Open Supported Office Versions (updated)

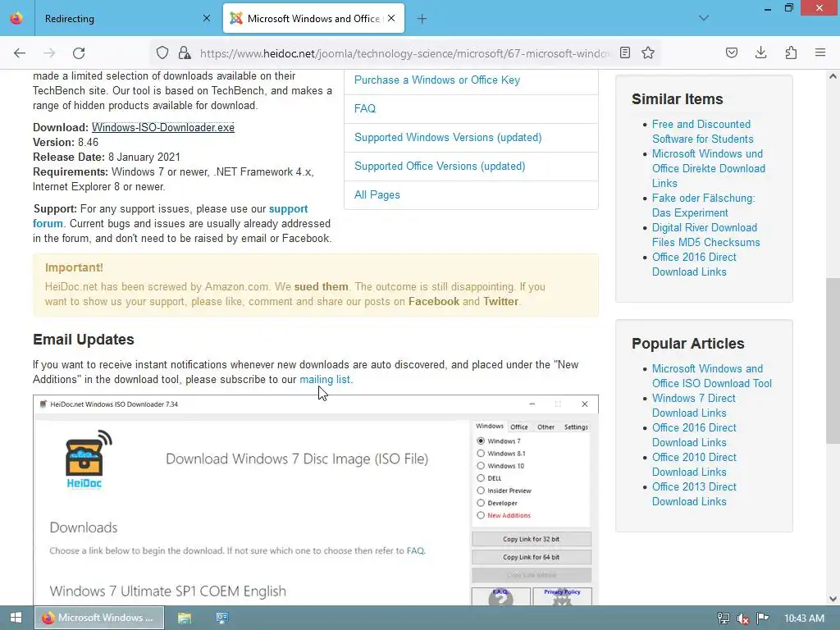click(x=440, y=166)
